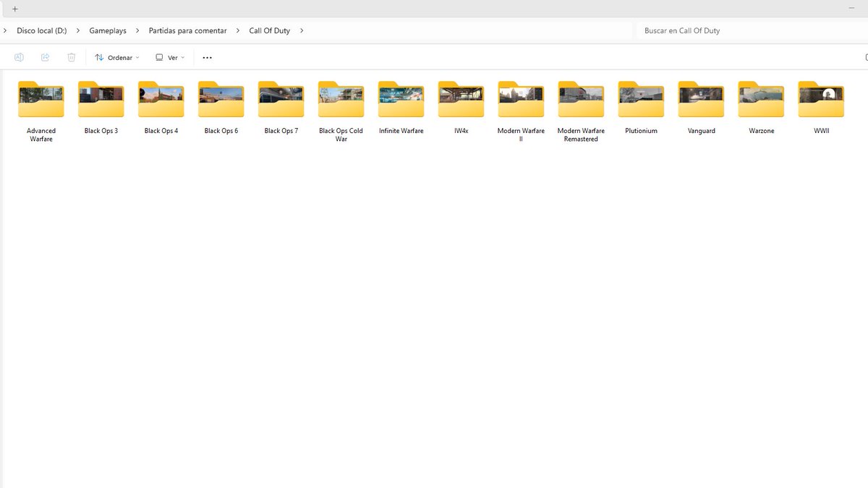Image resolution: width=868 pixels, height=488 pixels.
Task: Select the Black Ops Cold War label
Action: [341, 135]
